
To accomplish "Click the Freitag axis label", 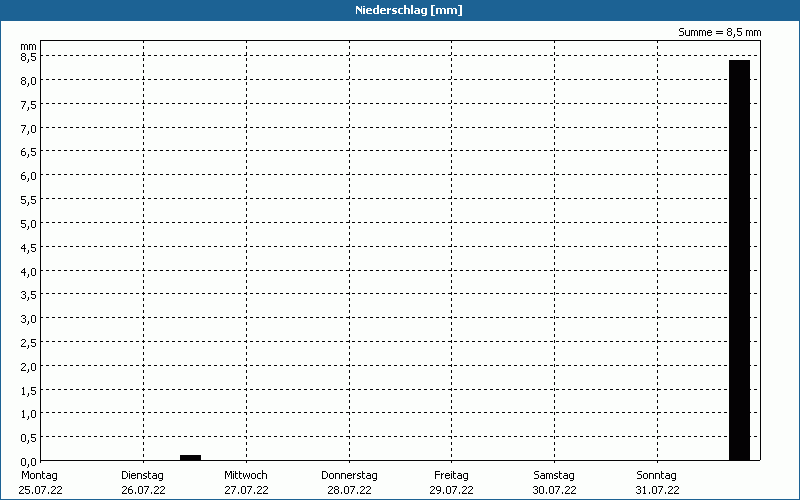I will click(x=452, y=475).
